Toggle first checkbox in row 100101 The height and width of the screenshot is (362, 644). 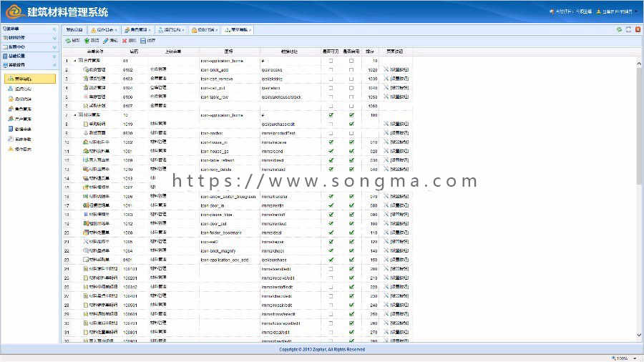(331, 269)
